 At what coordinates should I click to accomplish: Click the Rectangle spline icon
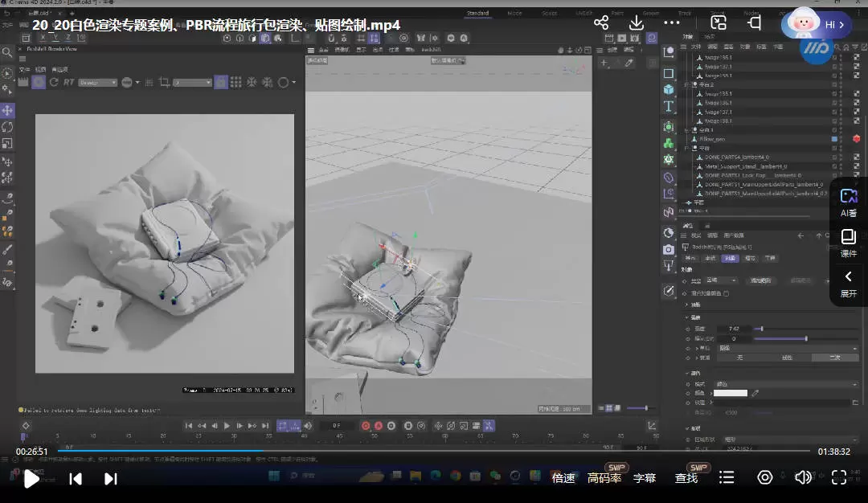click(669, 73)
